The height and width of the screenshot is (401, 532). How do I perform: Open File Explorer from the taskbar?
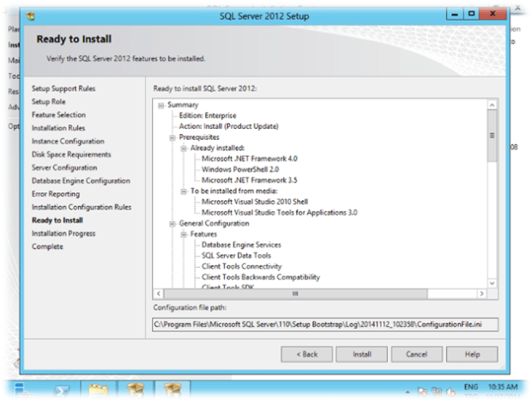click(99, 391)
